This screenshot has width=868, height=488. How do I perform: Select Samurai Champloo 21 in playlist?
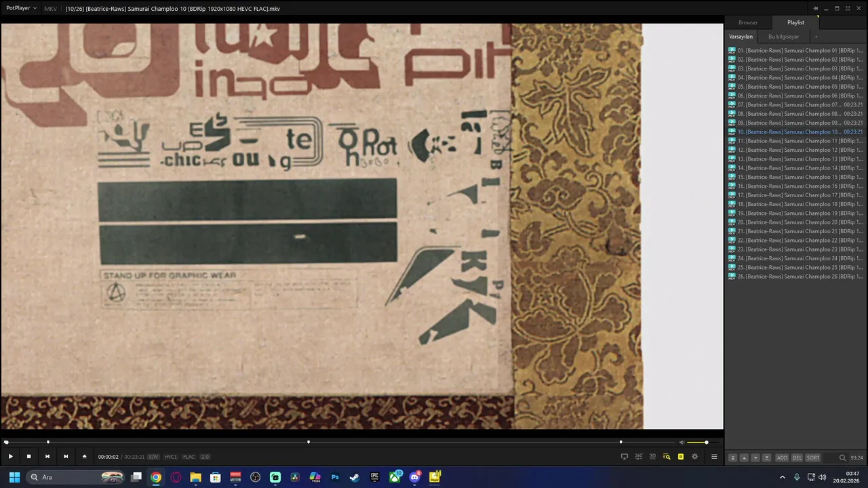point(795,231)
